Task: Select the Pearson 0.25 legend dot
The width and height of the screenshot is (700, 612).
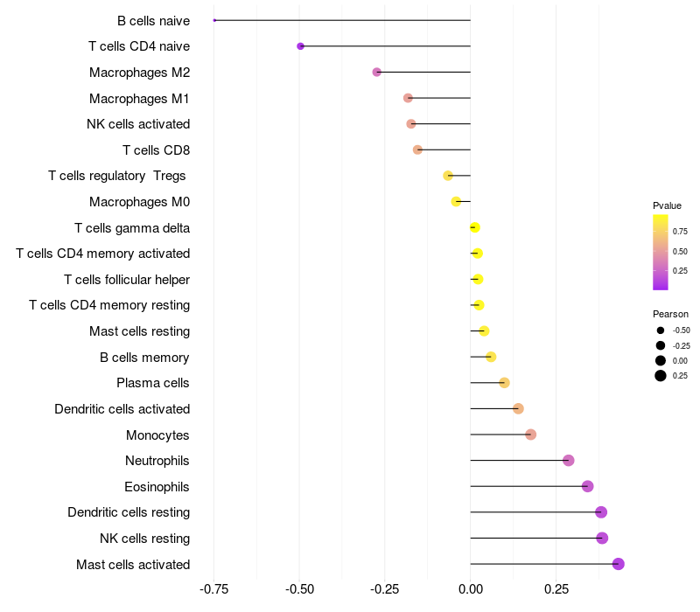Action: [x=661, y=376]
